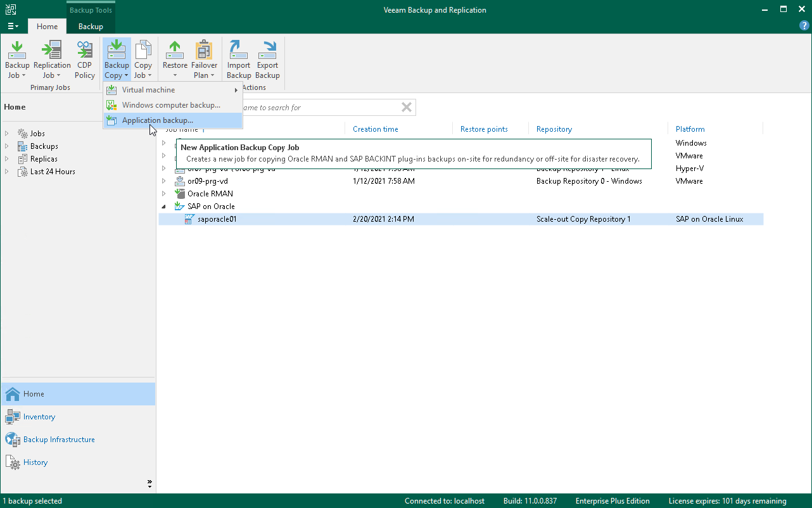Select the or09-prg-vd backup entry

coord(208,181)
